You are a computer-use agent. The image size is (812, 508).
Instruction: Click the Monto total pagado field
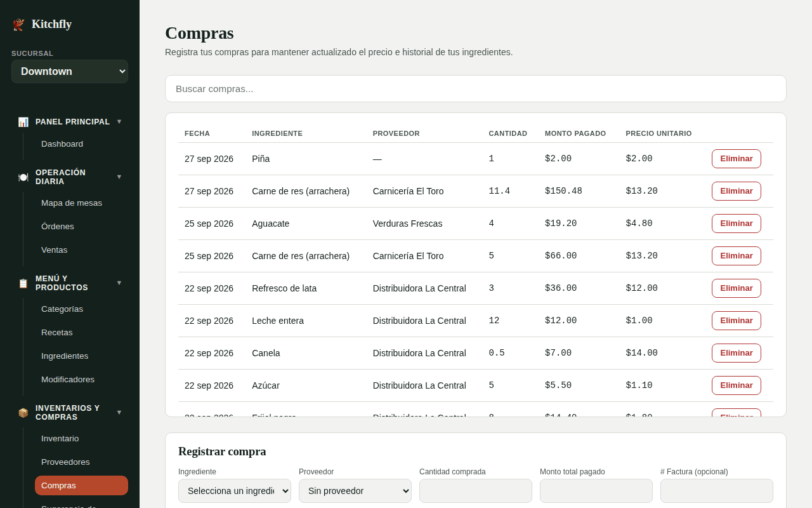tap(596, 491)
